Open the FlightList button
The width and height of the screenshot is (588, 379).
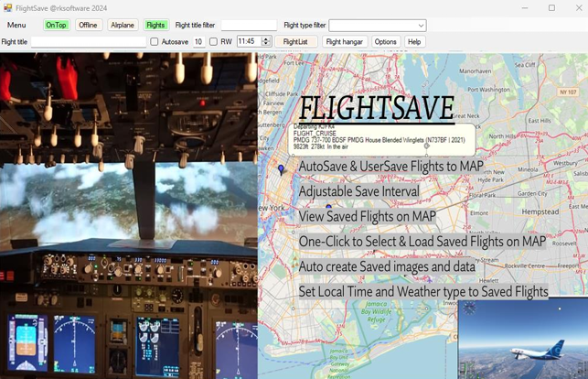[x=295, y=41]
